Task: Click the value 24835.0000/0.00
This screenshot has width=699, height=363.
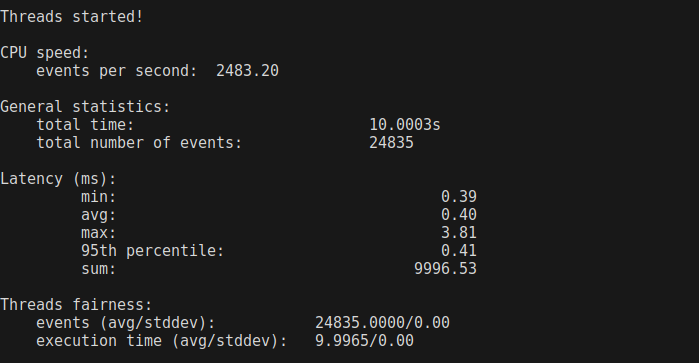Action: [382, 323]
